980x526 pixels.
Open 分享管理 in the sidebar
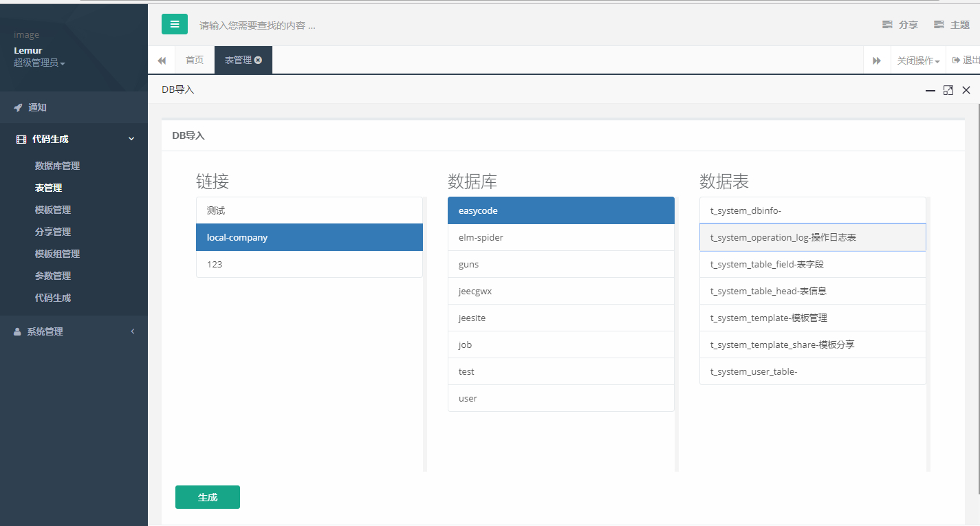point(53,232)
